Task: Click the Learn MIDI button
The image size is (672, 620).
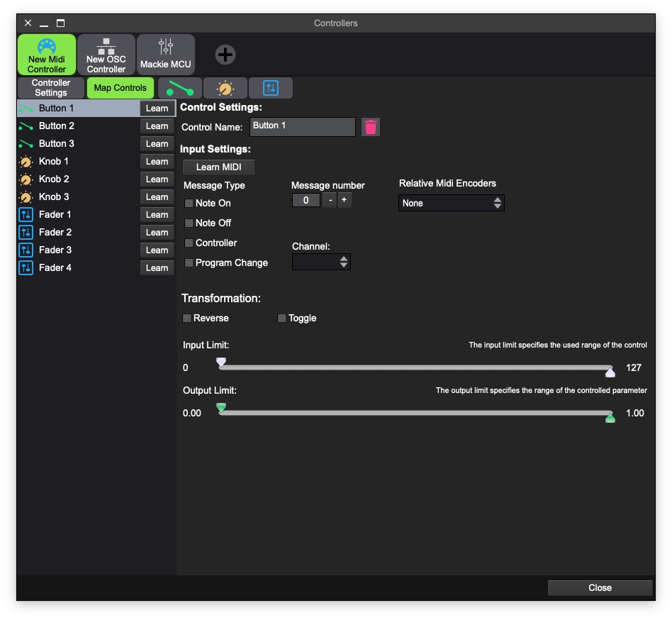Action: coord(218,167)
